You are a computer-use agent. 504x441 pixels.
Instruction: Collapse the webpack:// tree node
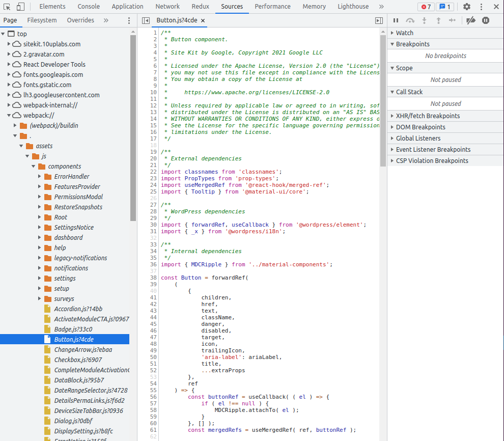(9, 115)
